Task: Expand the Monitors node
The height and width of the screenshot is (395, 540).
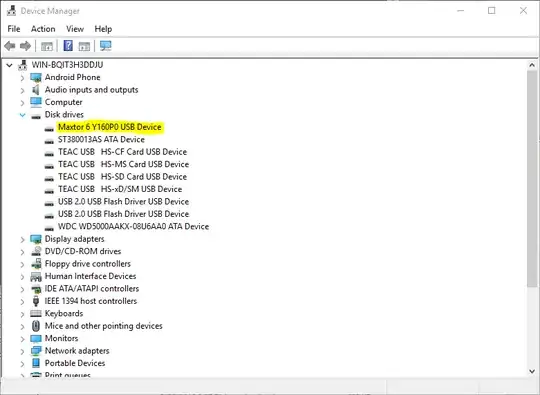Action: (22, 339)
